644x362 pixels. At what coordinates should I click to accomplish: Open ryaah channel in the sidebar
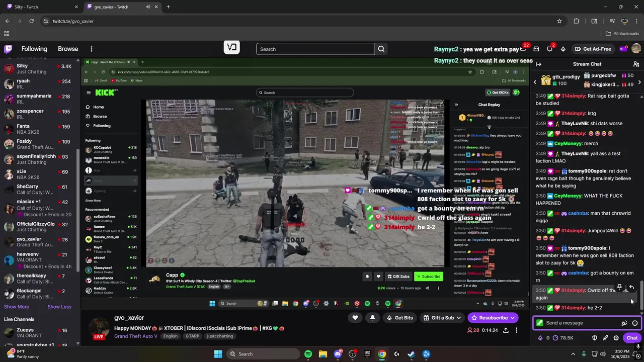tap(39, 84)
